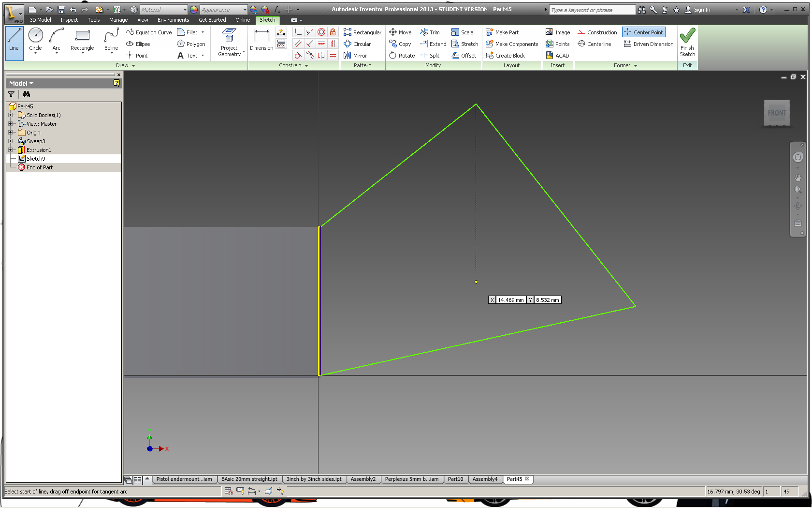Toggle Construction line format
Viewport: 812px width, 508px height.
click(598, 32)
